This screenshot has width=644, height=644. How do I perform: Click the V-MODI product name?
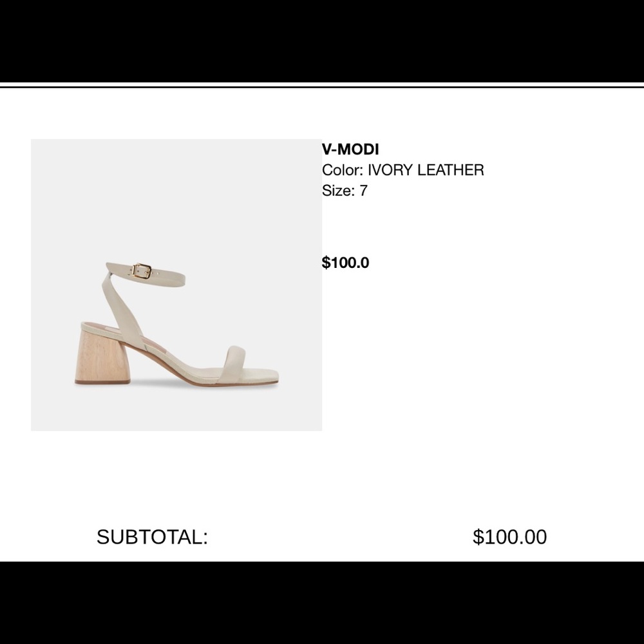(x=350, y=149)
